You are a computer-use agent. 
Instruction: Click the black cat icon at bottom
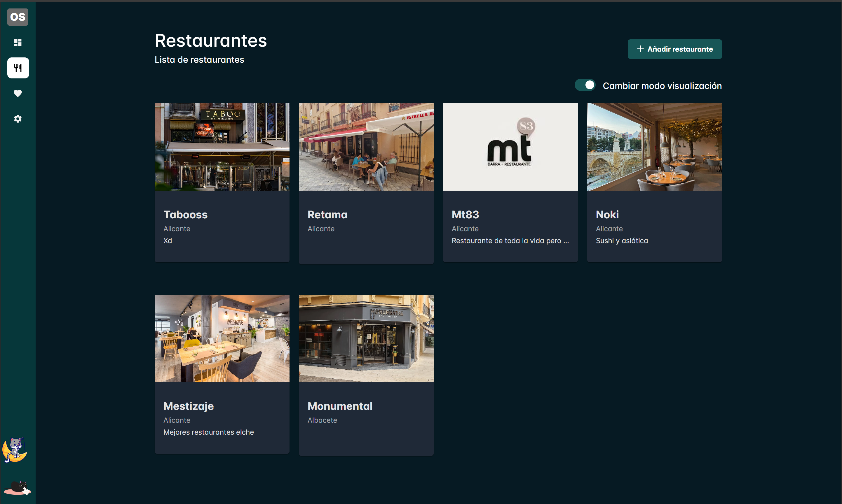pyautogui.click(x=18, y=488)
